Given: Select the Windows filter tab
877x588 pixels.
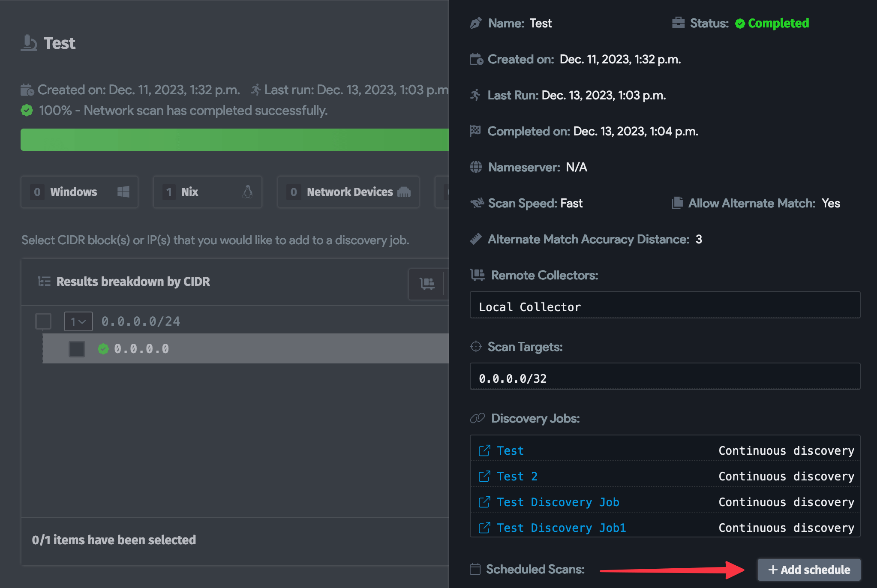Looking at the screenshot, I should (x=79, y=192).
